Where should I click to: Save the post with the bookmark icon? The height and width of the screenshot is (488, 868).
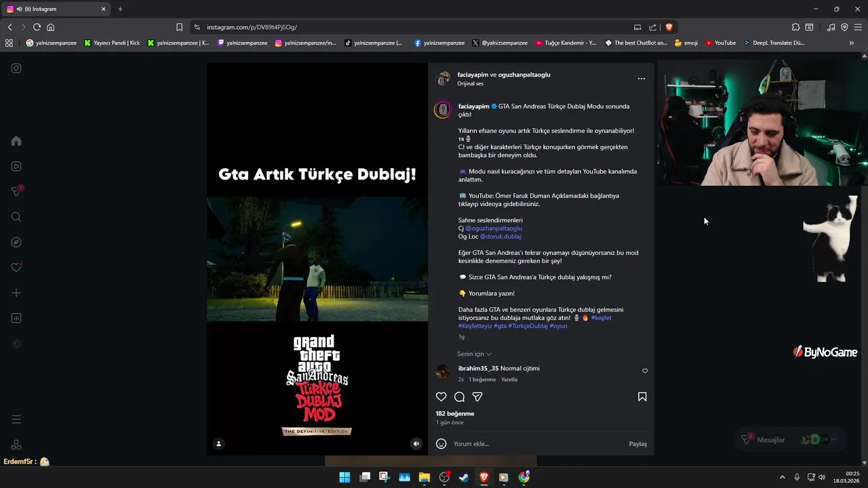pos(642,396)
